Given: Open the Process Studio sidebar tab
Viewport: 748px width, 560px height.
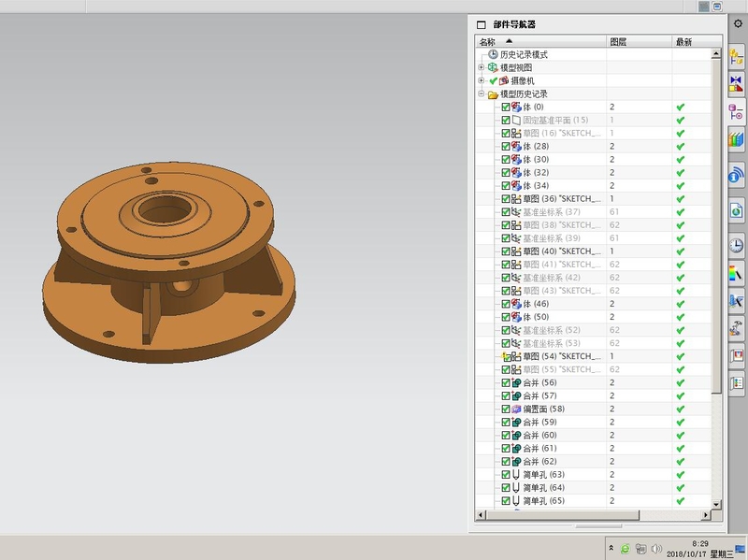Looking at the screenshot, I should tap(736, 301).
